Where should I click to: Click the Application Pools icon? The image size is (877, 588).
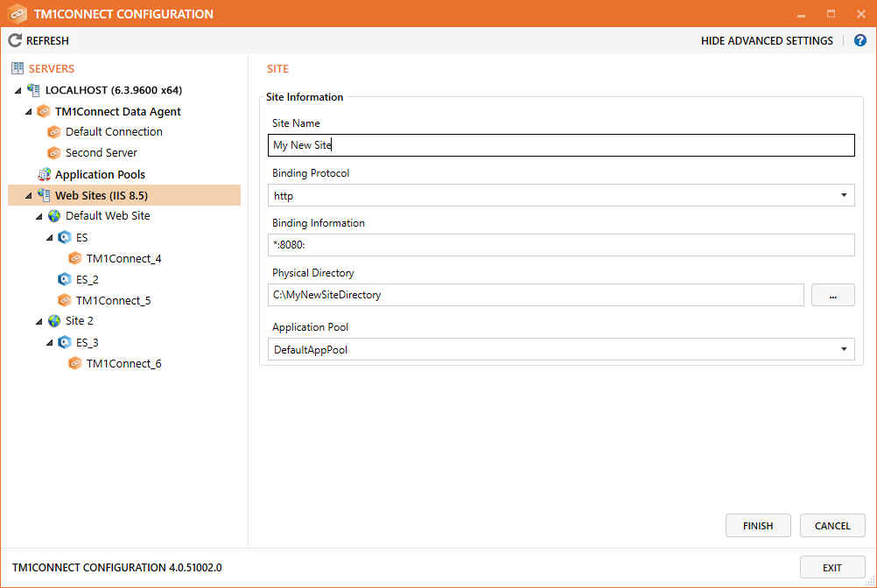pos(44,174)
